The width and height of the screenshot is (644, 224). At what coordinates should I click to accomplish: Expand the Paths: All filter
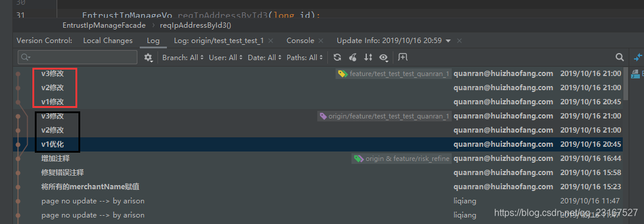point(305,57)
